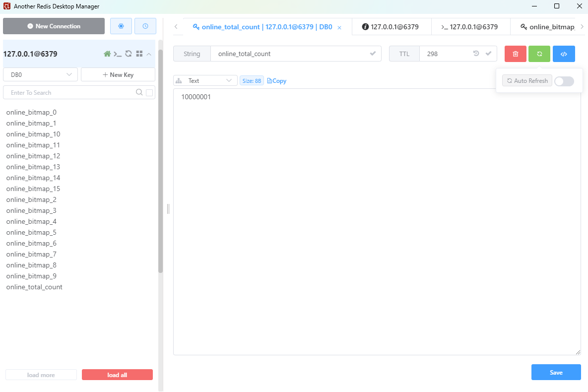Click the home icon for connection 127.0.0.1@6379
Viewport: 588px width, 392px height.
click(107, 54)
